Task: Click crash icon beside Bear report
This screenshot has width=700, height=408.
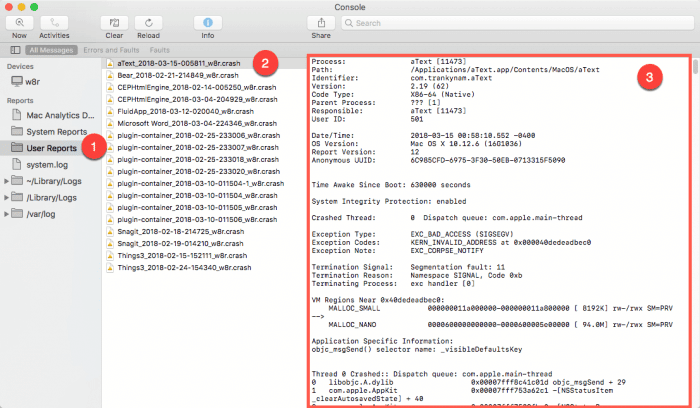Action: [110, 75]
